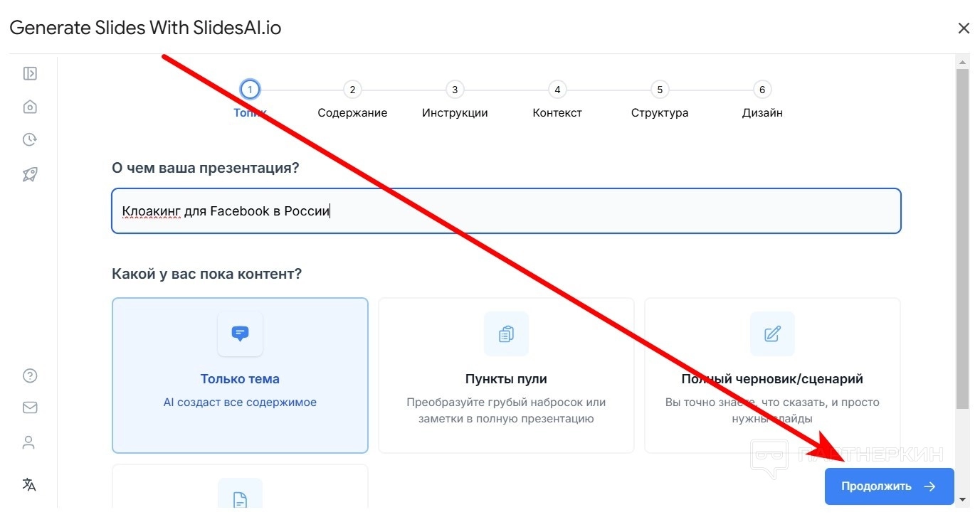Choose 'Полный черновик/сценарий' content option

[772, 375]
